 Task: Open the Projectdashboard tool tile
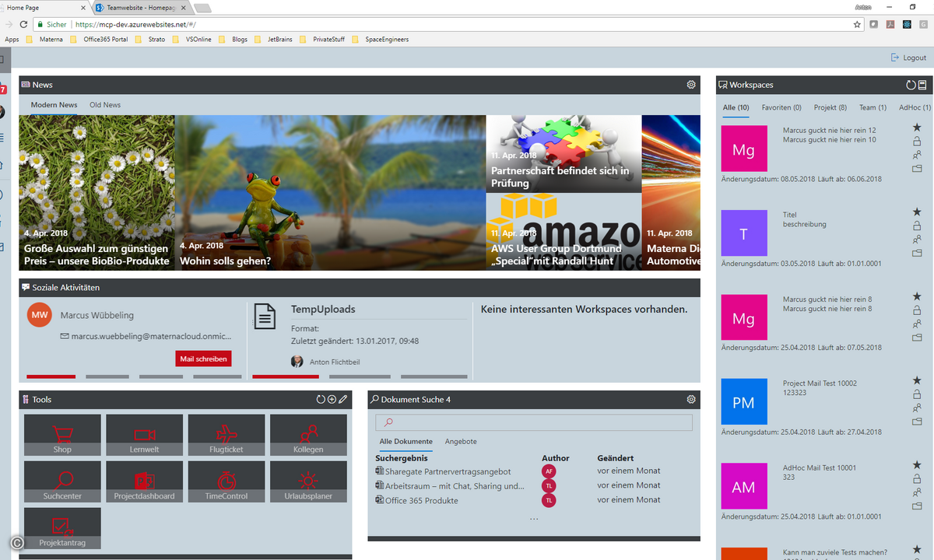coord(145,481)
